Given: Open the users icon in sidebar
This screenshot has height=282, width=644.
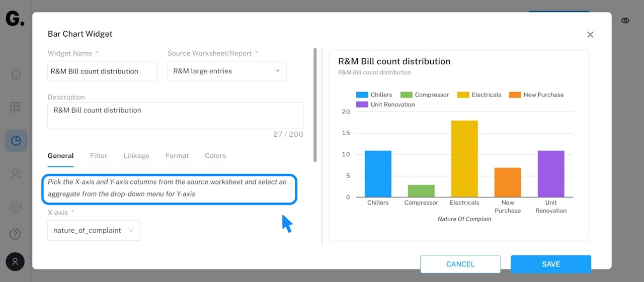Looking at the screenshot, I should click(x=16, y=174).
